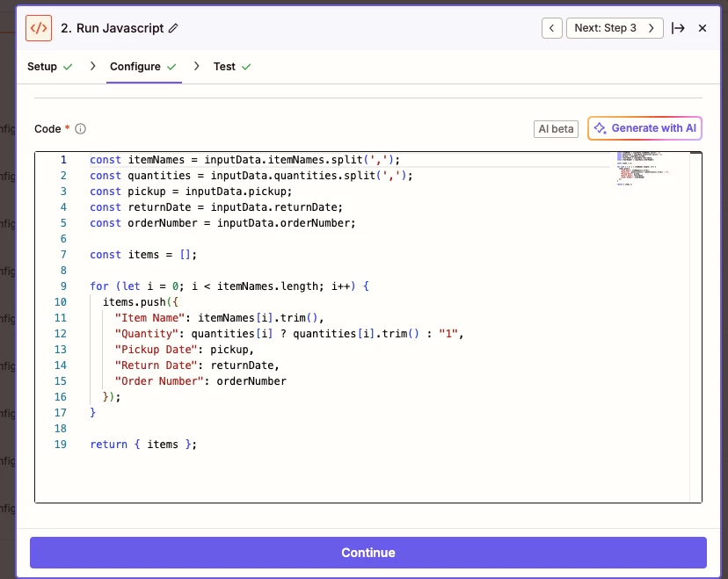Click the Continue button
The width and height of the screenshot is (728, 579).
point(368,552)
